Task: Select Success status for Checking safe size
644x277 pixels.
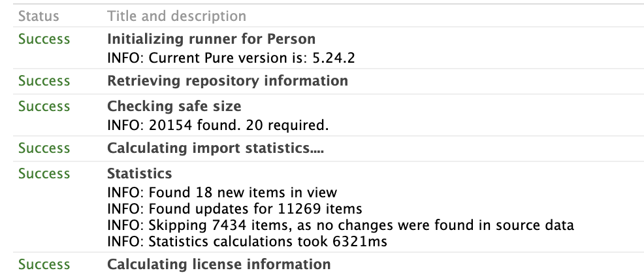Action: point(44,106)
